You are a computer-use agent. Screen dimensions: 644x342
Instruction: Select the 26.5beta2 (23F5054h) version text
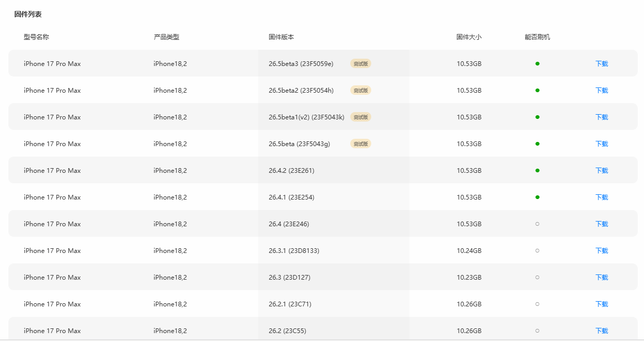[x=301, y=91]
